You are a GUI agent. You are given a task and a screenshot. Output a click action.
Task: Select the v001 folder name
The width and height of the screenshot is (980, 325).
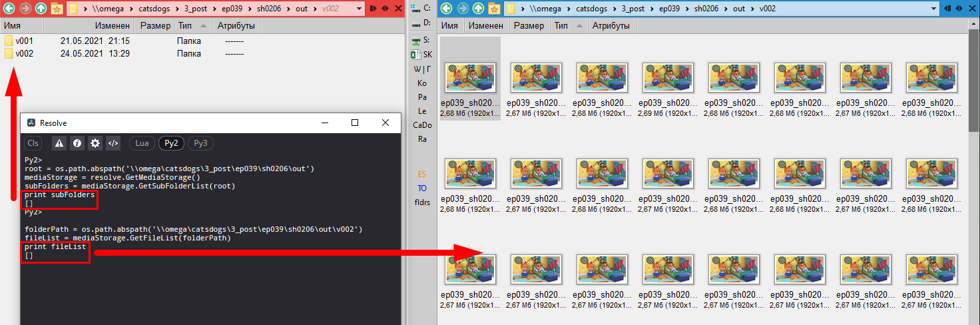pos(25,41)
